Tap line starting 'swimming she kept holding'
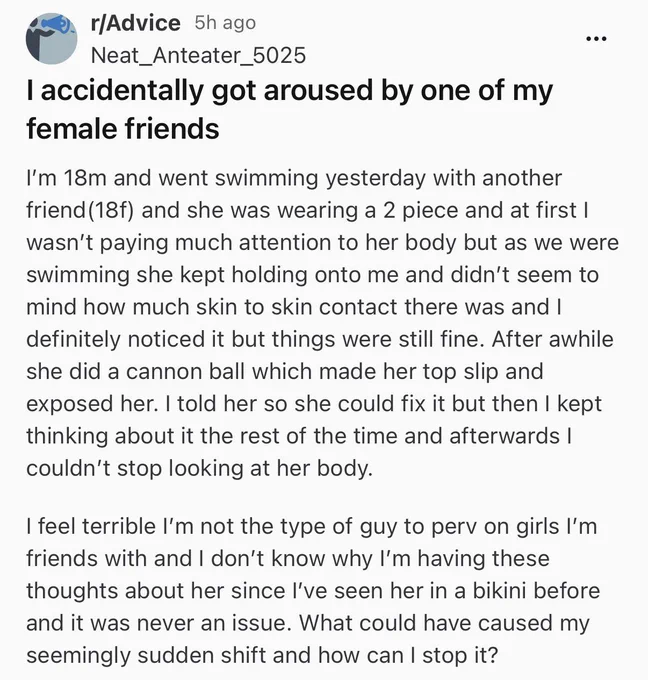The height and width of the screenshot is (680, 648). pos(312,275)
